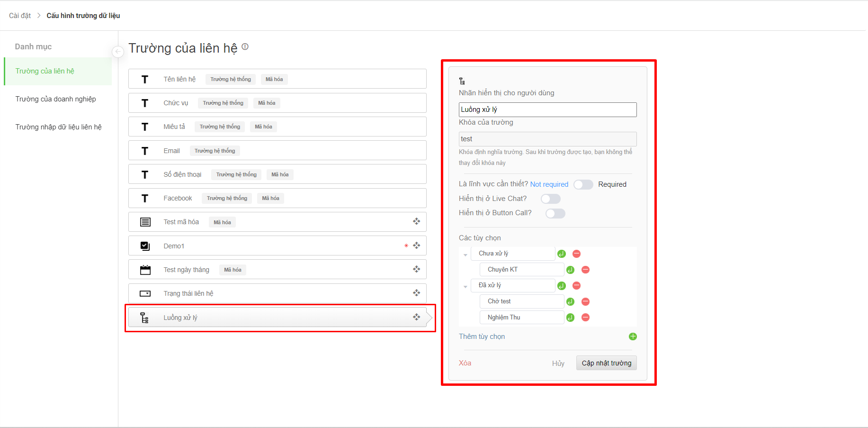Toggle the Required field switch
The image size is (868, 428).
coord(583,184)
